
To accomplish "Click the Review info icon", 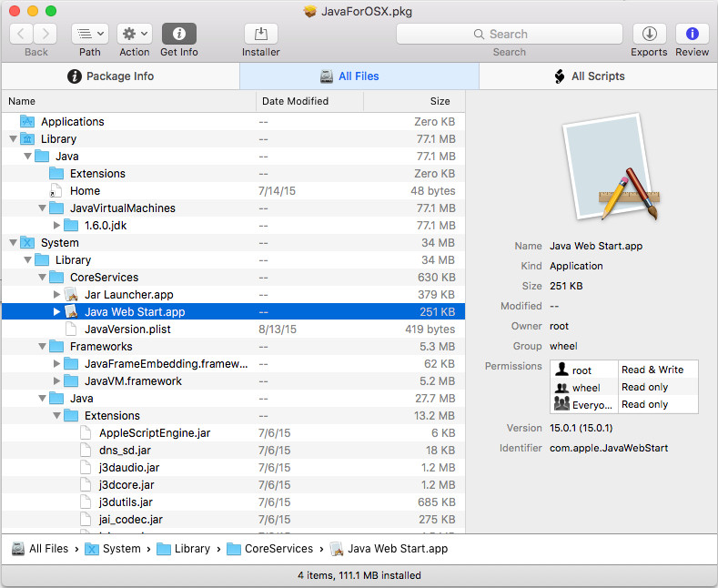I will pyautogui.click(x=692, y=34).
